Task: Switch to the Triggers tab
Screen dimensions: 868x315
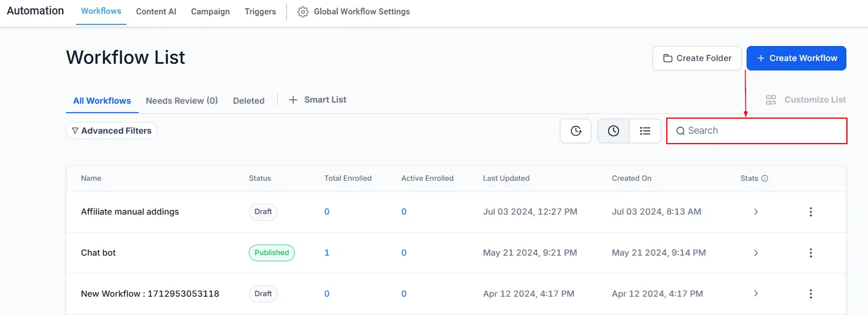Action: [260, 12]
